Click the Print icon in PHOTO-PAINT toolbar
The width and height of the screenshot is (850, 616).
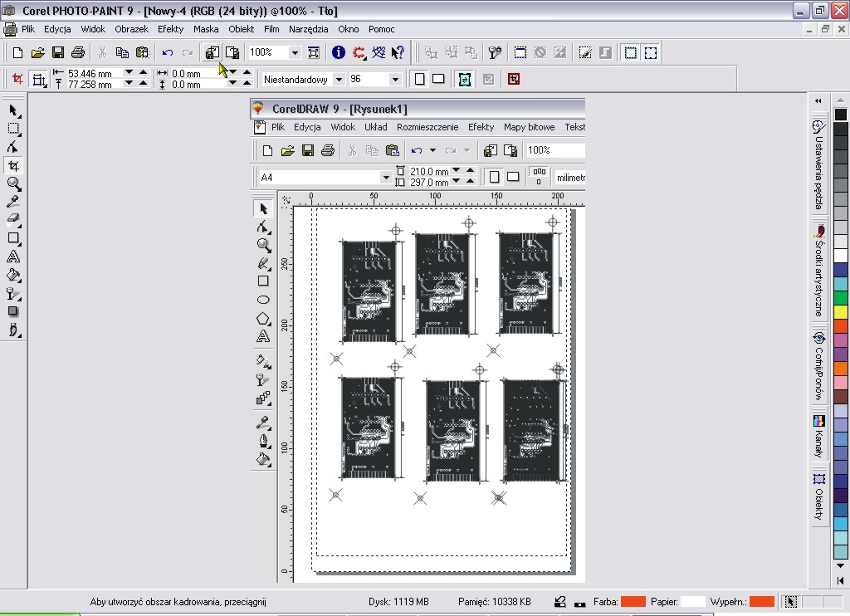pyautogui.click(x=77, y=52)
